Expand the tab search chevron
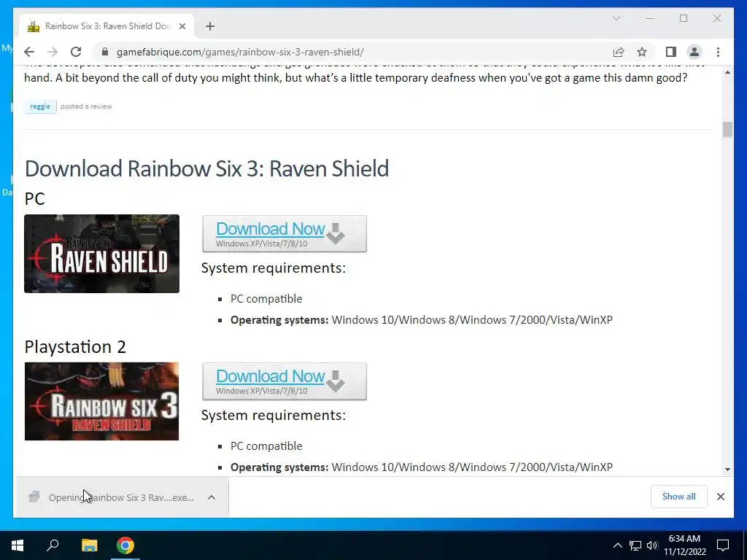 [x=616, y=18]
